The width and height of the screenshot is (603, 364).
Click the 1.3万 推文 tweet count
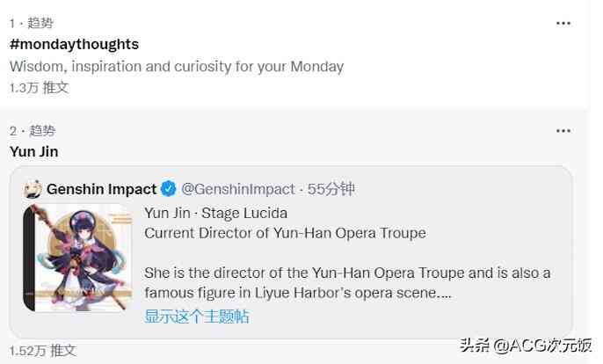[39, 87]
